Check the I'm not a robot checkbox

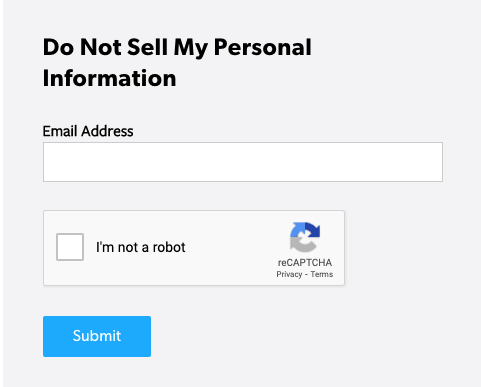[x=70, y=247]
